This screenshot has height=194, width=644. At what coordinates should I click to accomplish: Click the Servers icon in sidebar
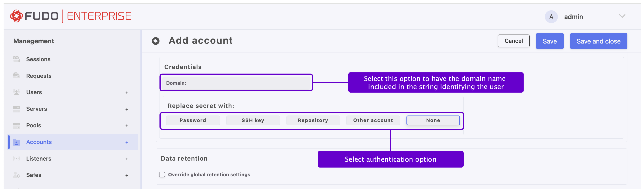(16, 109)
